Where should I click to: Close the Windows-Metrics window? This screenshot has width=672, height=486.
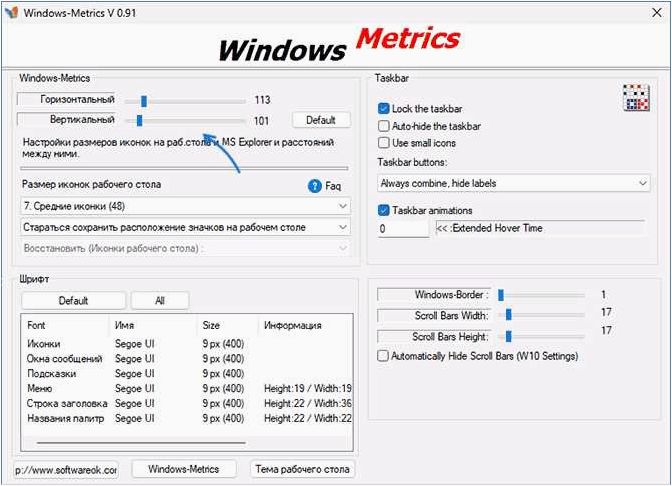click(x=657, y=12)
